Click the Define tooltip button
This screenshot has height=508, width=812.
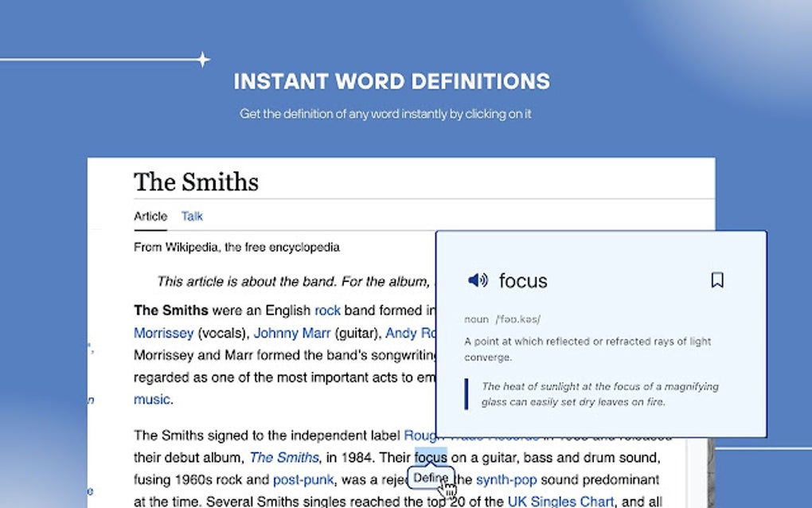431,478
